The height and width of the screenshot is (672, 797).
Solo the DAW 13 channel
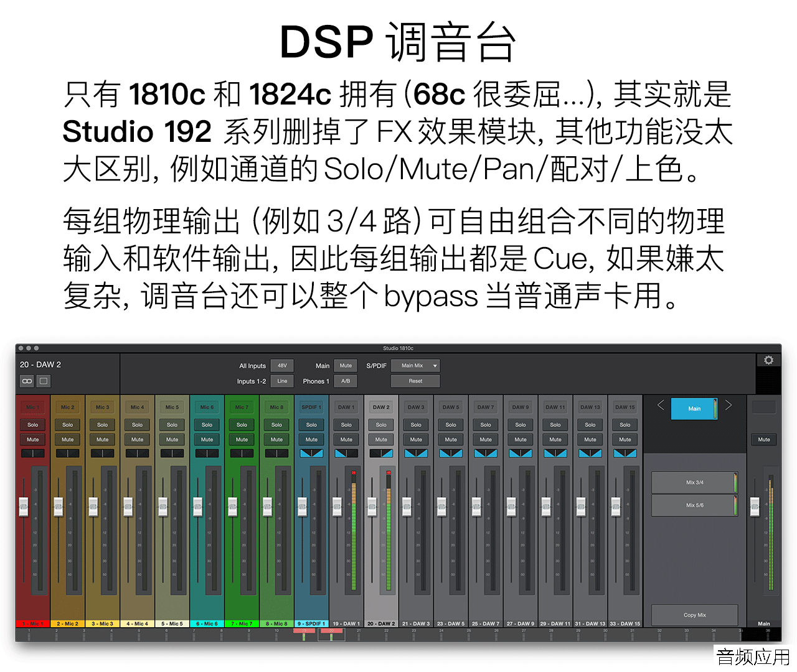click(591, 424)
